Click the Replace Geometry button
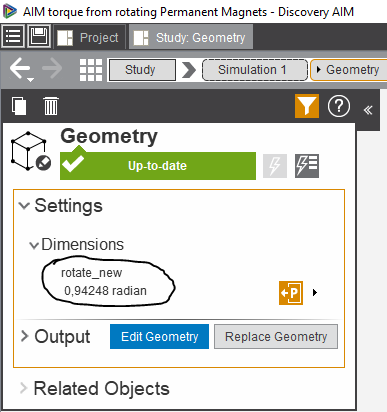 (x=276, y=337)
